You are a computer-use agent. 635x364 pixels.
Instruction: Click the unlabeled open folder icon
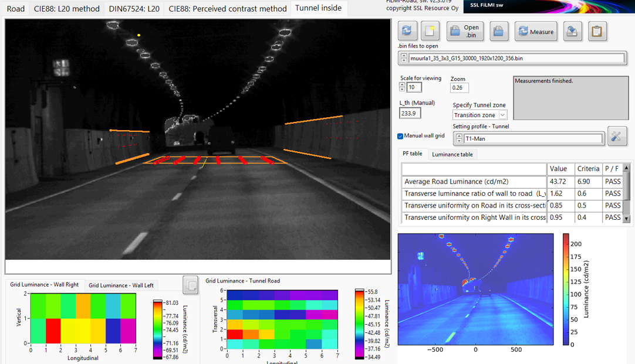(499, 31)
